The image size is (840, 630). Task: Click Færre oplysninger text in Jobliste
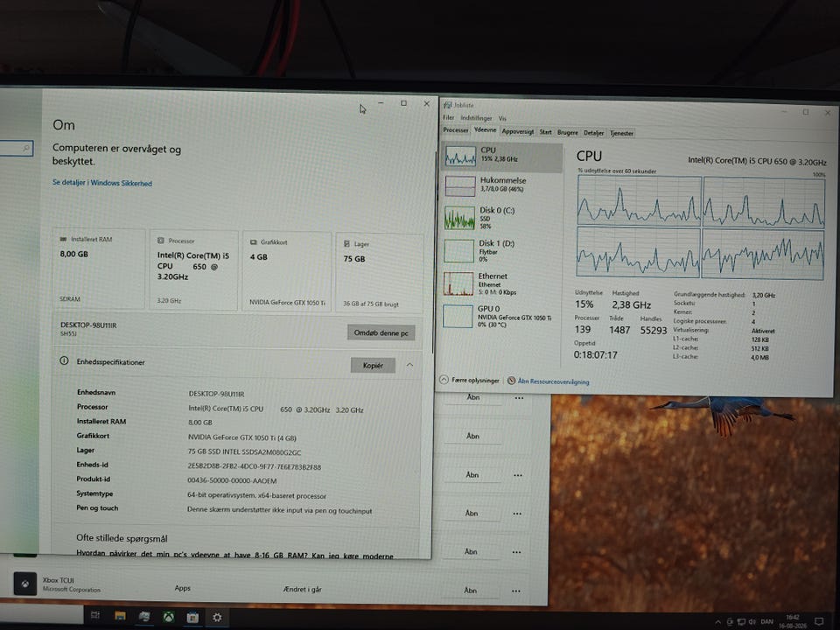475,381
